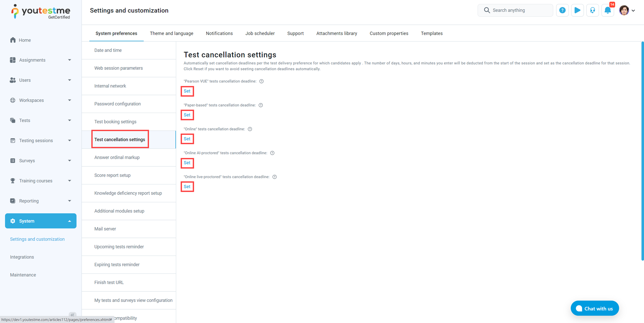Click the Search anything field
This screenshot has height=323, width=644.
point(515,10)
